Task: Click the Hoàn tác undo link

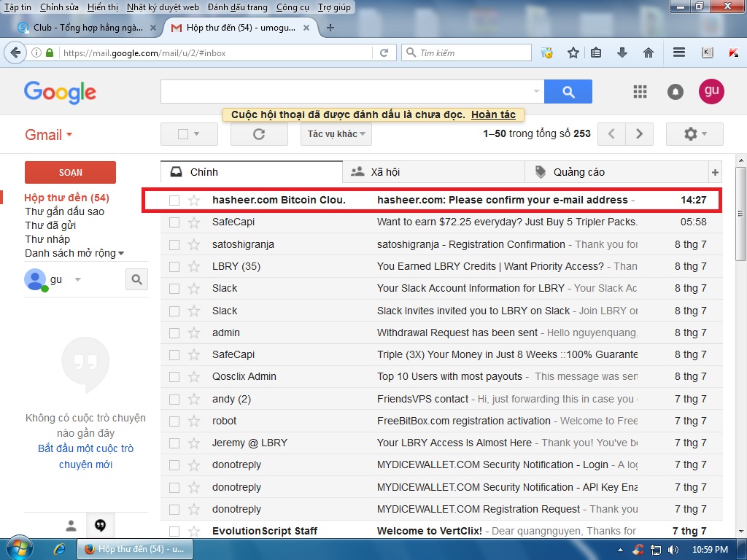Action: [493, 114]
